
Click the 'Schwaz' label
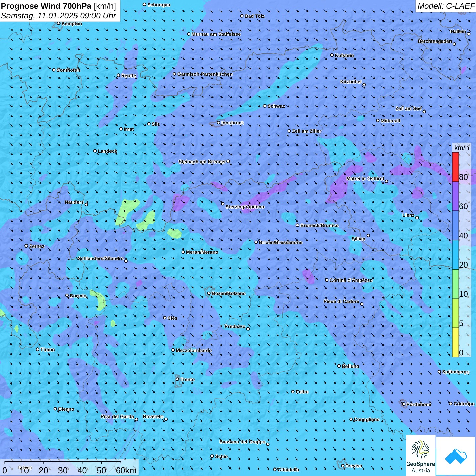(276, 106)
